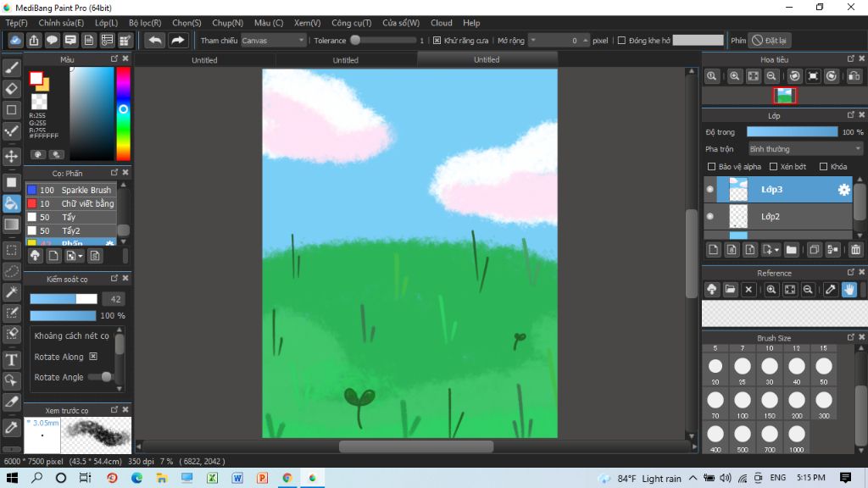This screenshot has width=868, height=488.
Task: Click the cloud save icon in toolbar
Action: click(15, 41)
